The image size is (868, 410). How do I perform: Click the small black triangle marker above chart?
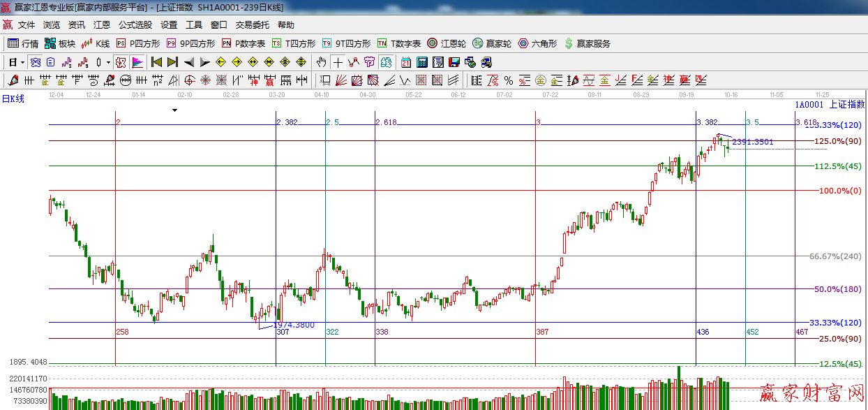pos(175,110)
